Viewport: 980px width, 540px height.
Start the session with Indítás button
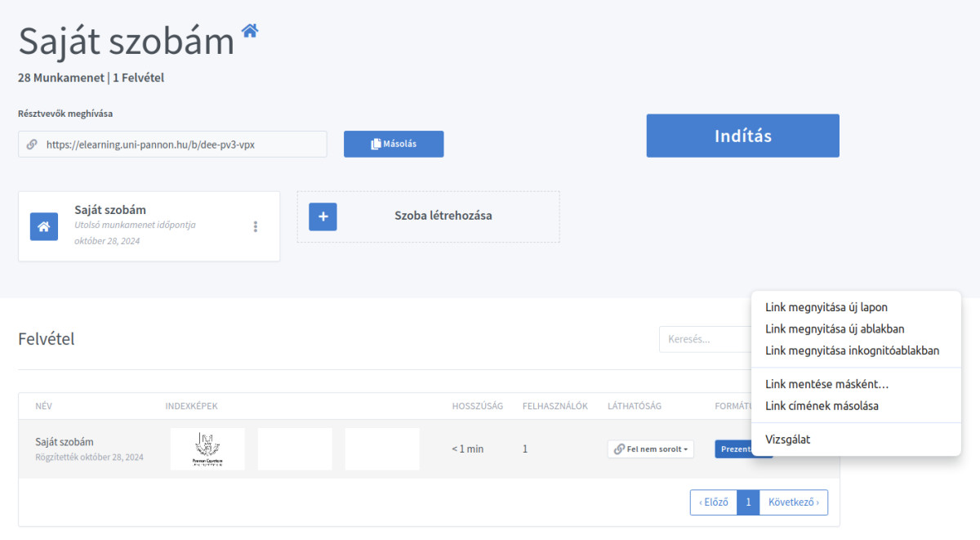(742, 136)
